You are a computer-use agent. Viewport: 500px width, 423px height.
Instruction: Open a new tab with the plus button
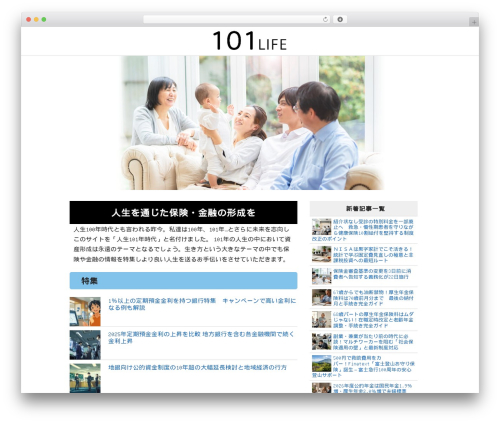tap(474, 22)
